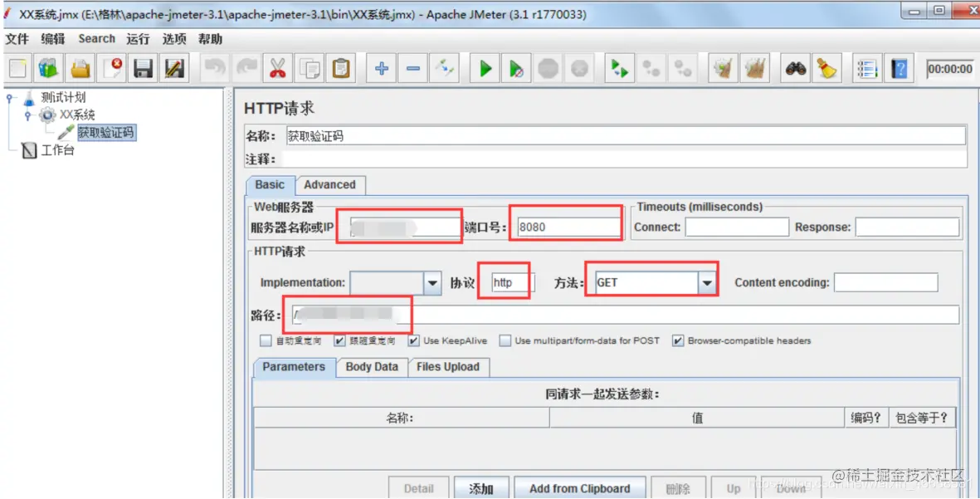Select the Files Upload tab
980x499 pixels.
coord(448,367)
